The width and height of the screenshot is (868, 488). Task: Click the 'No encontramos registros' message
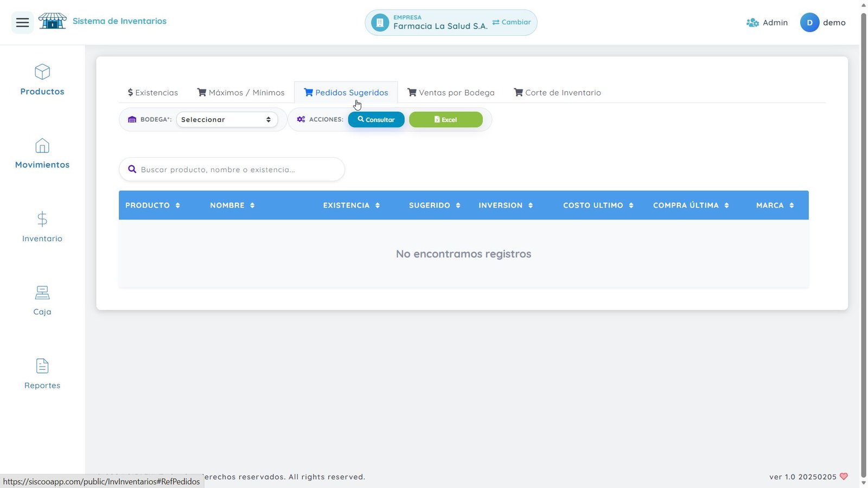point(463,254)
